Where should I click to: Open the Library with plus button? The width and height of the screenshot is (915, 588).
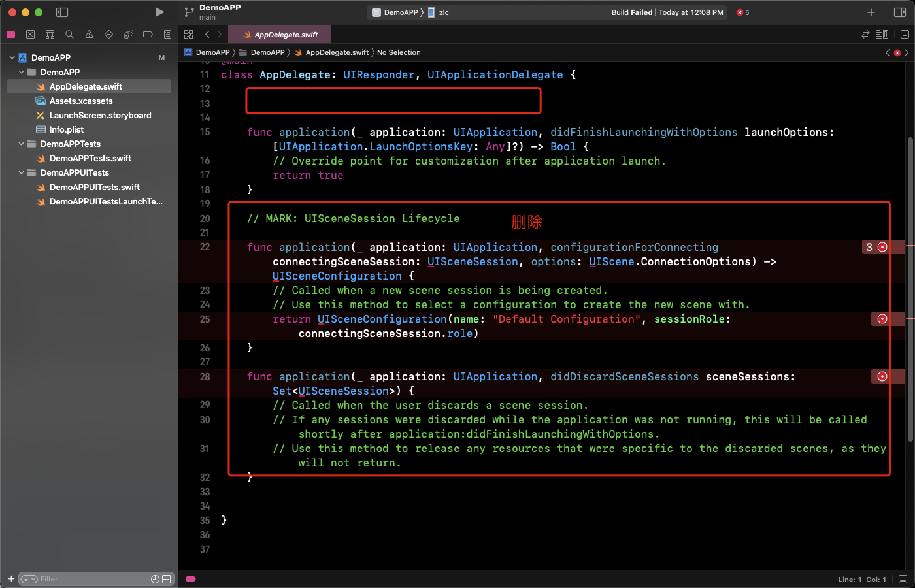point(871,12)
